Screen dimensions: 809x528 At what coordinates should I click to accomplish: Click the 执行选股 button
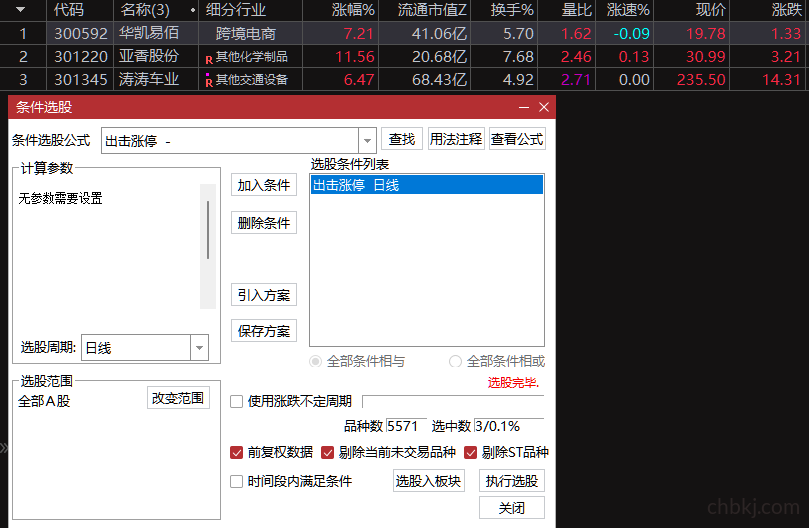click(512, 481)
